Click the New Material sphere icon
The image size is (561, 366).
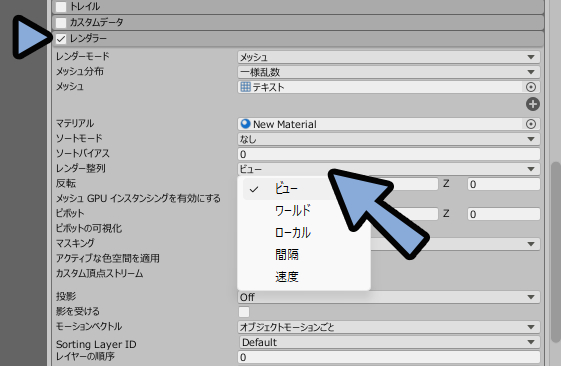pos(245,124)
